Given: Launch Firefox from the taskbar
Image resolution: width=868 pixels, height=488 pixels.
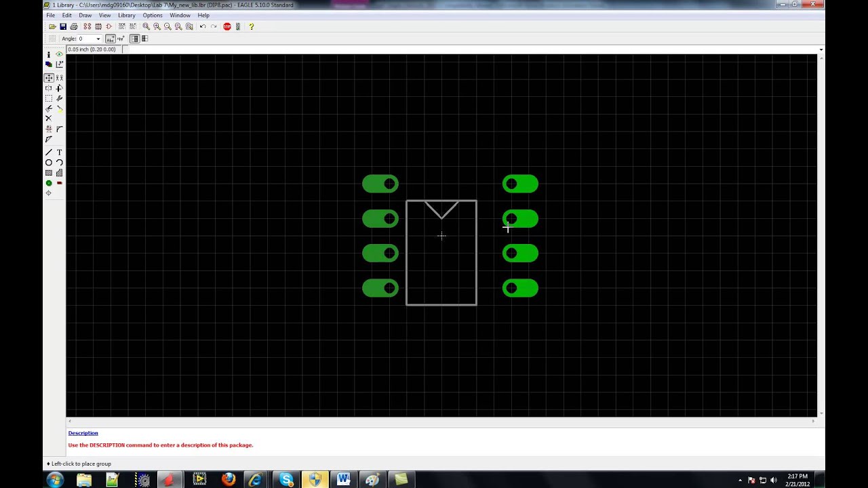Looking at the screenshot, I should tap(229, 480).
